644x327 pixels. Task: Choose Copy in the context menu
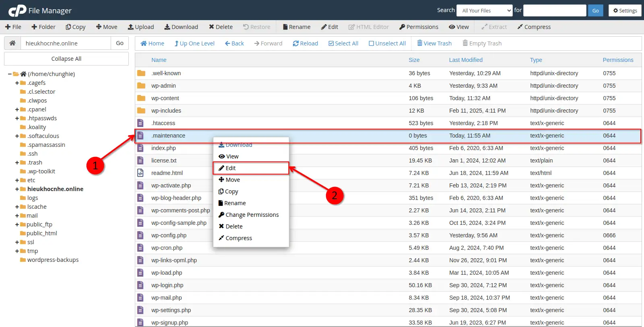251,191
